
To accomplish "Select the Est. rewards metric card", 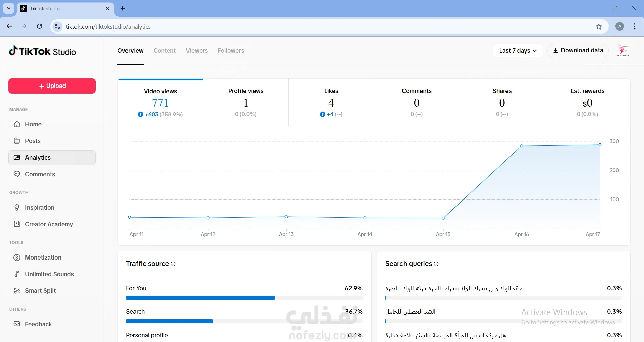I will click(x=588, y=103).
